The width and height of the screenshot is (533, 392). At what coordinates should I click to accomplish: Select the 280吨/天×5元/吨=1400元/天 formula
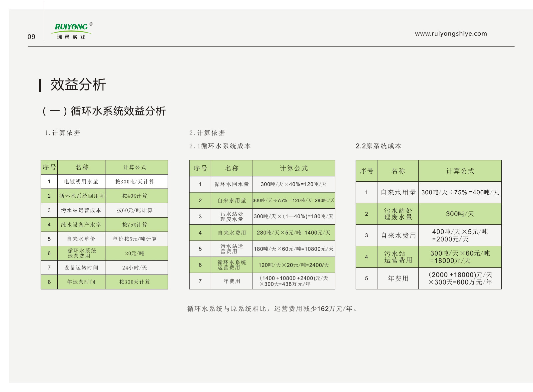tap(293, 233)
